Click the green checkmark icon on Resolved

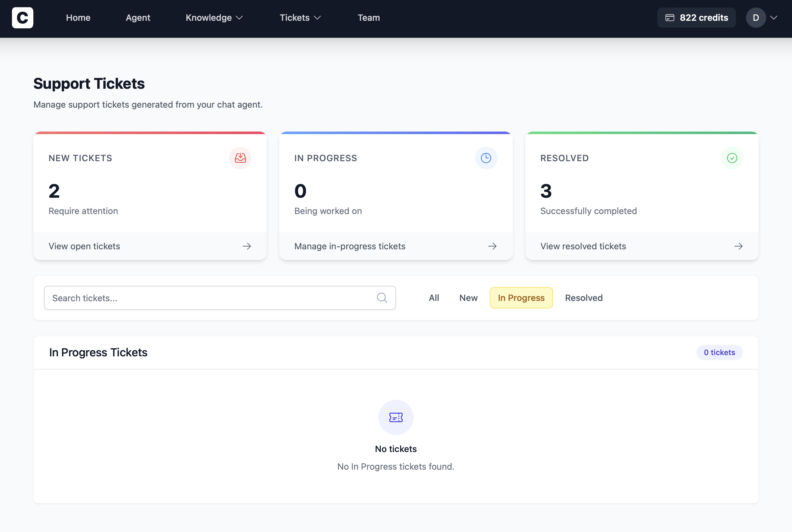coord(732,158)
